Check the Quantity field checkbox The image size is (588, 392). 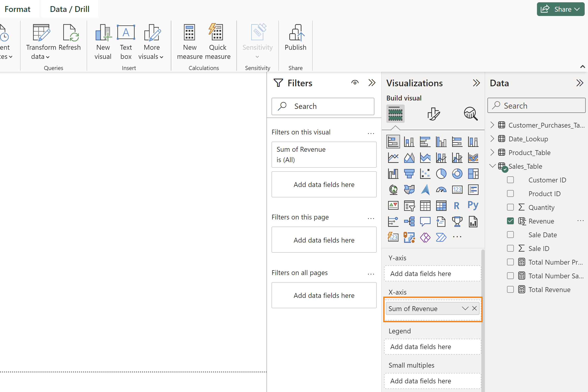tap(510, 207)
